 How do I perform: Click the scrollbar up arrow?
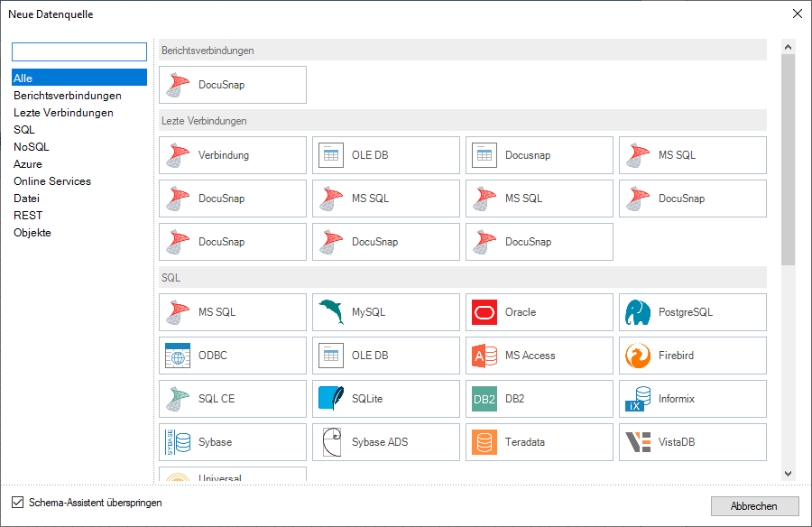coord(788,47)
